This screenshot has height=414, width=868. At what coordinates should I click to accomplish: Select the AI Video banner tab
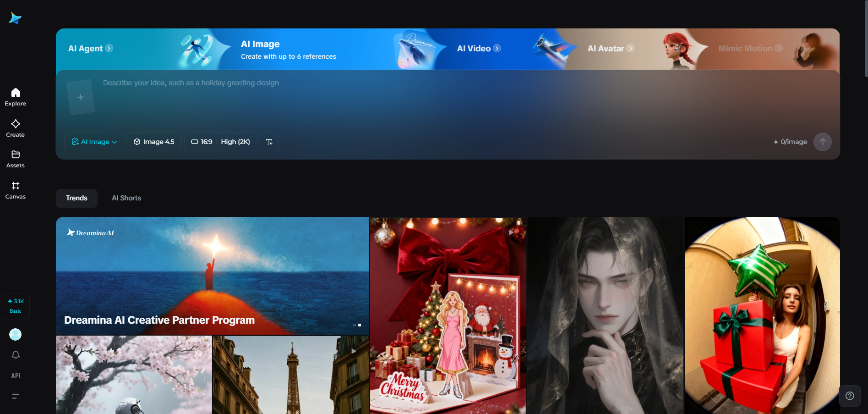[x=479, y=48]
